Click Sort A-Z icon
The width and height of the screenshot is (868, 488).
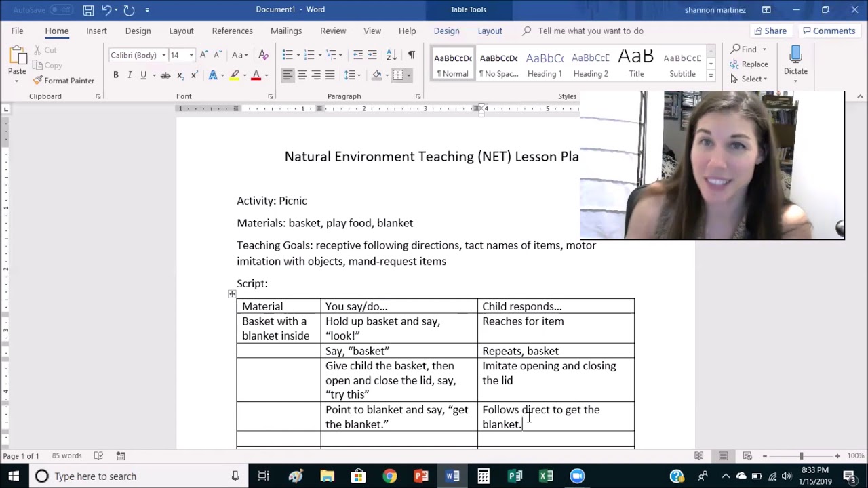[x=391, y=55]
